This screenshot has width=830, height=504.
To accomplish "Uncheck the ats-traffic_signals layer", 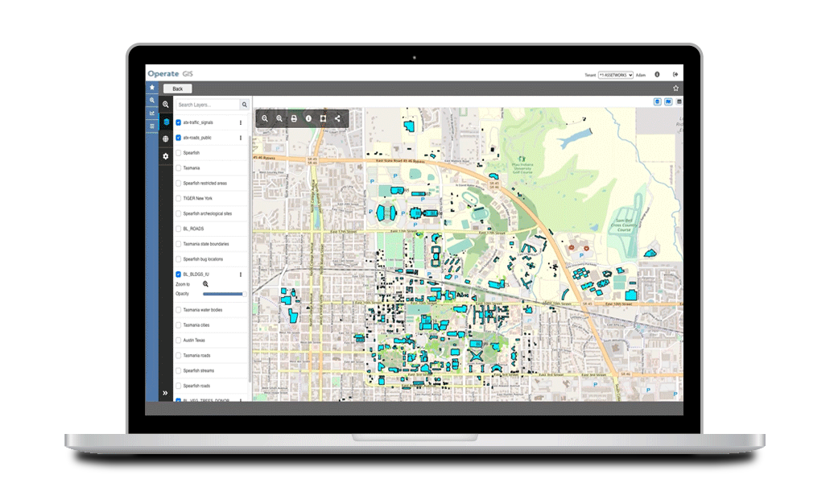I will 179,122.
